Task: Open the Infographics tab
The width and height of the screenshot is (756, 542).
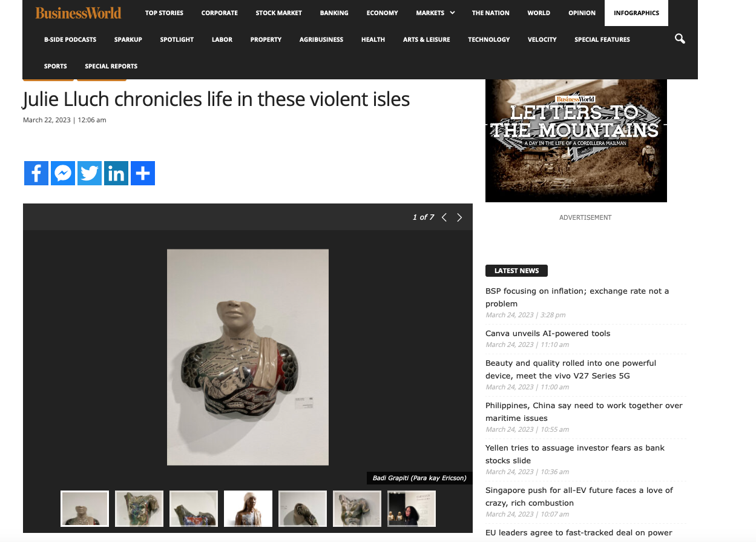Action: 636,13
